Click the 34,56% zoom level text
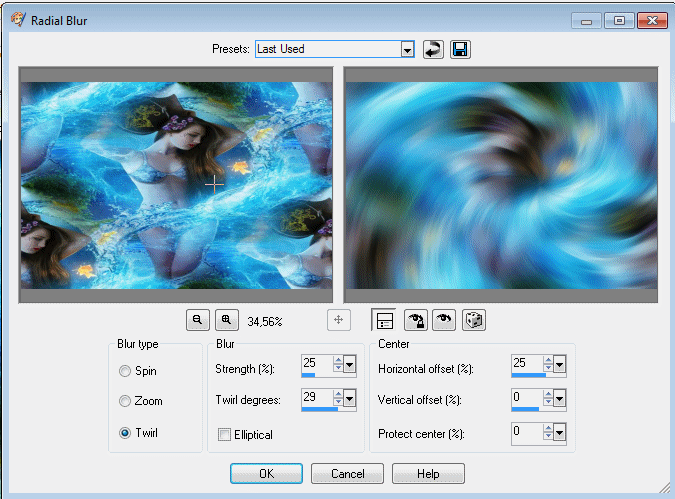 tap(265, 322)
